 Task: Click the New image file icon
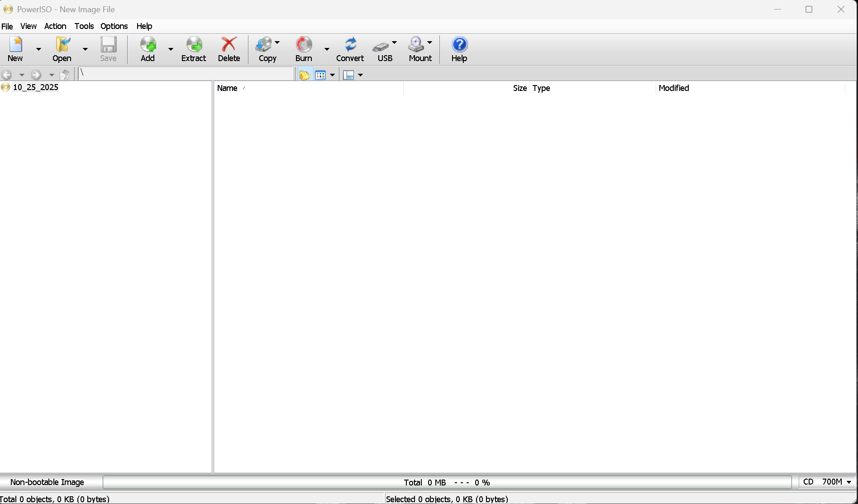(x=15, y=44)
